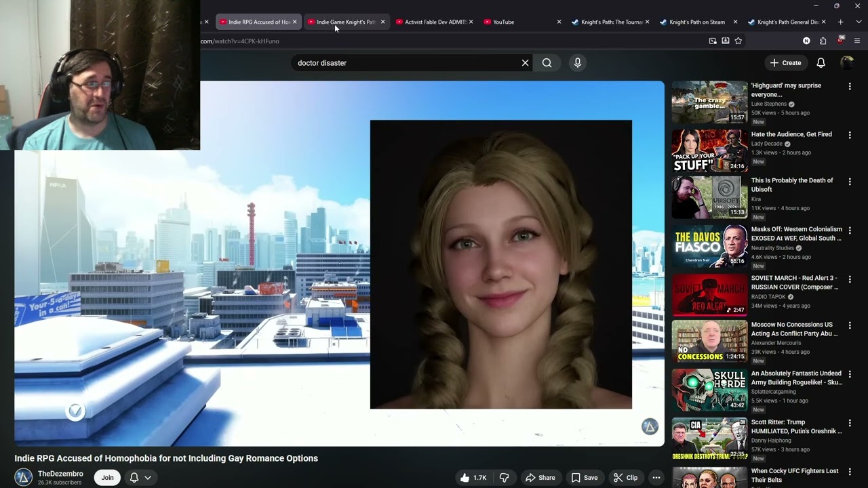Image resolution: width=868 pixels, height=488 pixels.
Task: Click the browser address bar URL
Action: [240, 41]
